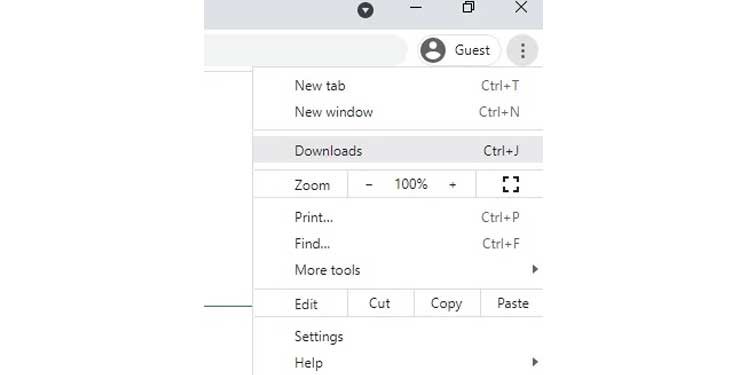This screenshot has width=750, height=375.
Task: Minimize the browser window
Action: click(416, 7)
